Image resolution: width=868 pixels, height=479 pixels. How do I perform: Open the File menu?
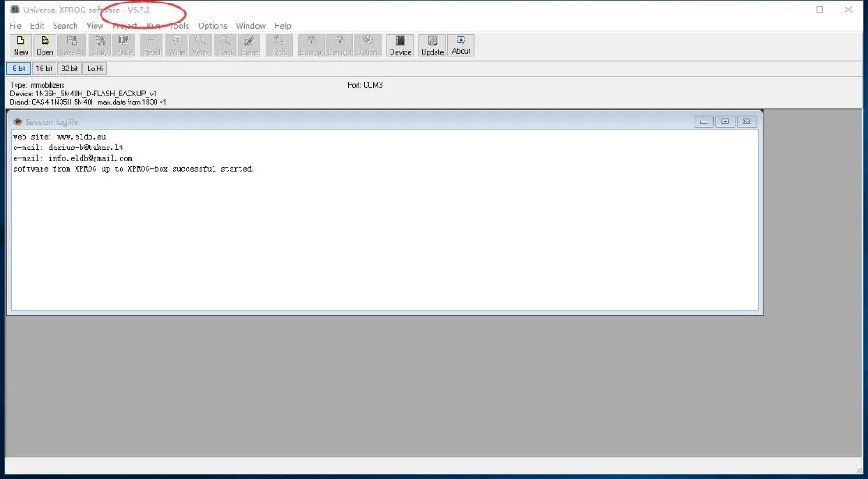click(x=16, y=25)
